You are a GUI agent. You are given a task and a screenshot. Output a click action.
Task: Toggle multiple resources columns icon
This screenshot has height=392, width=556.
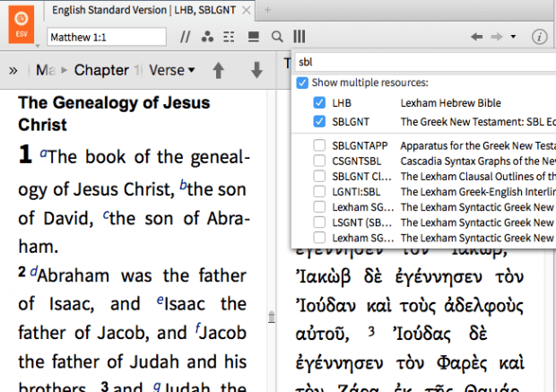point(300,36)
